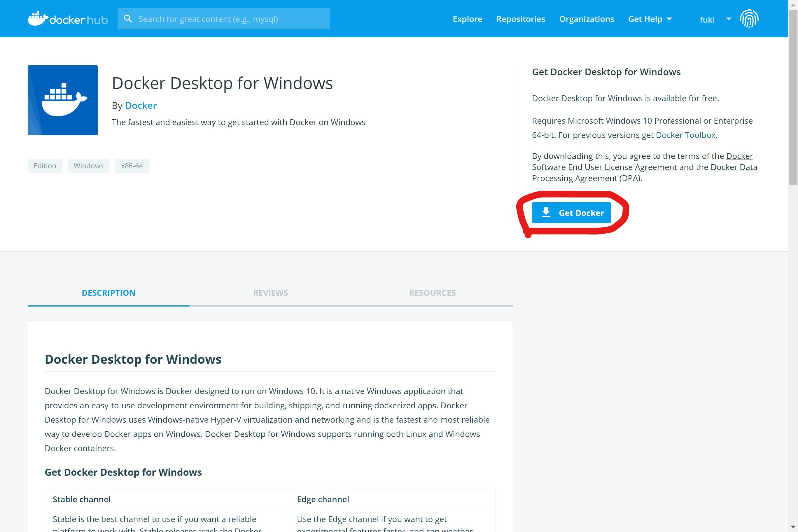Click the search magnifier icon
Screen dimensions: 798x532
point(128,19)
